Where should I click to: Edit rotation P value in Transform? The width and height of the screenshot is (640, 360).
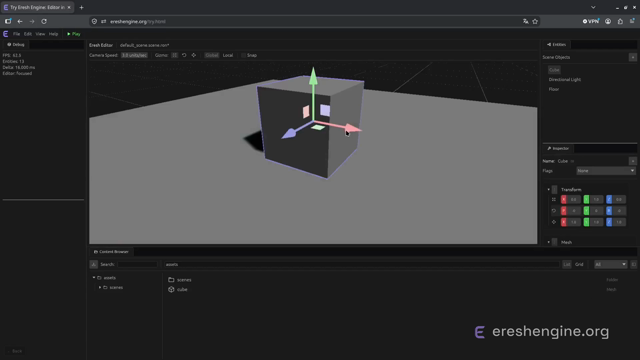click(x=573, y=211)
